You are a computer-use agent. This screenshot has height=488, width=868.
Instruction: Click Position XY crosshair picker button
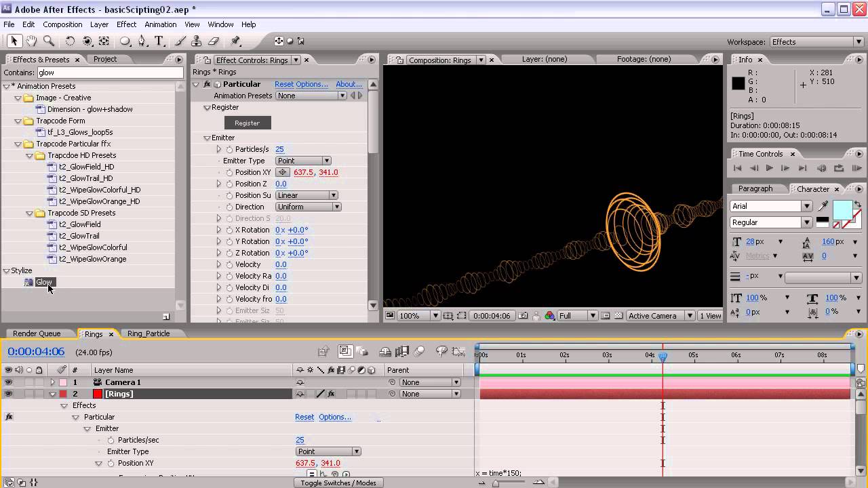click(x=282, y=172)
